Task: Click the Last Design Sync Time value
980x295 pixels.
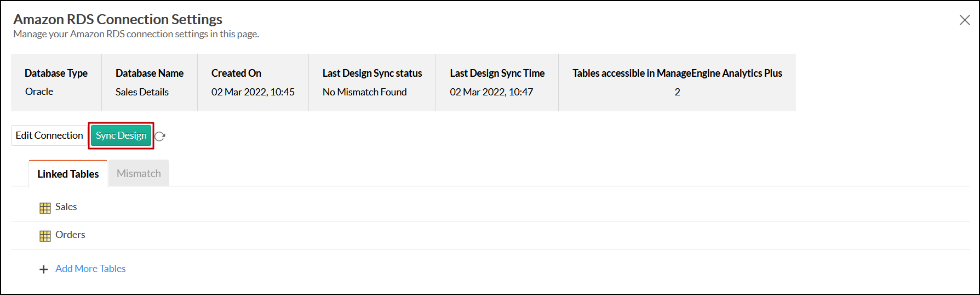Action: point(491,92)
